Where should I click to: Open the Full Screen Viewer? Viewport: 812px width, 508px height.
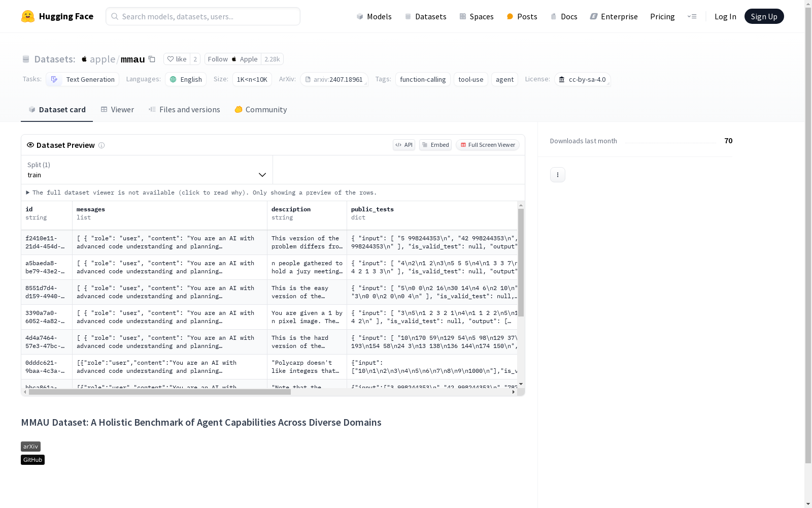click(x=488, y=145)
